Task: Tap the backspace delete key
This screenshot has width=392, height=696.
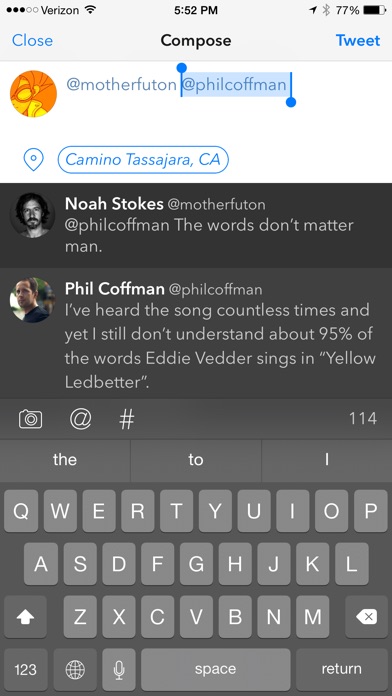Action: coord(366,617)
